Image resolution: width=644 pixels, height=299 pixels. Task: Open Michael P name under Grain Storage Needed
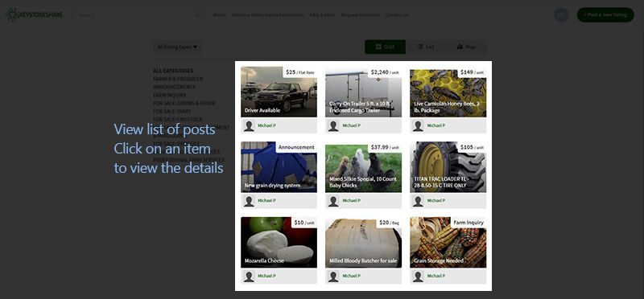pyautogui.click(x=436, y=276)
